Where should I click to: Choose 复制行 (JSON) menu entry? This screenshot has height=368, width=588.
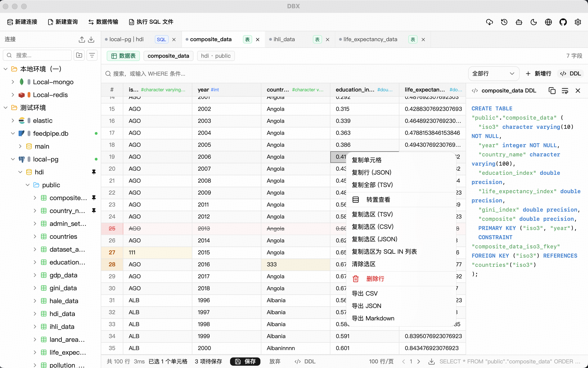click(401, 172)
